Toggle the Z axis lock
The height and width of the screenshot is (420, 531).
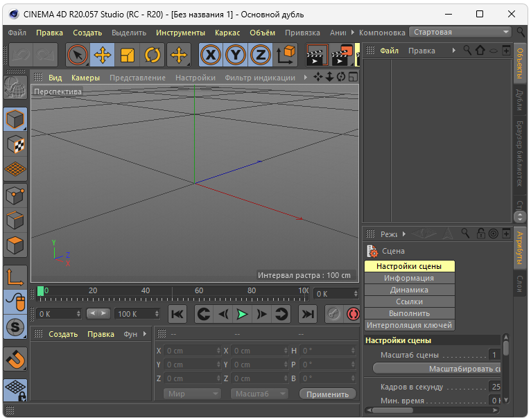pos(260,55)
